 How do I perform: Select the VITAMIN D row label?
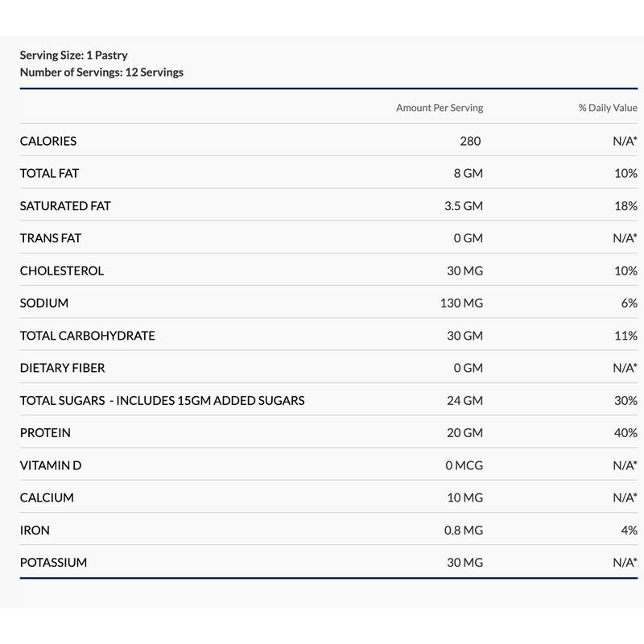[x=51, y=465]
